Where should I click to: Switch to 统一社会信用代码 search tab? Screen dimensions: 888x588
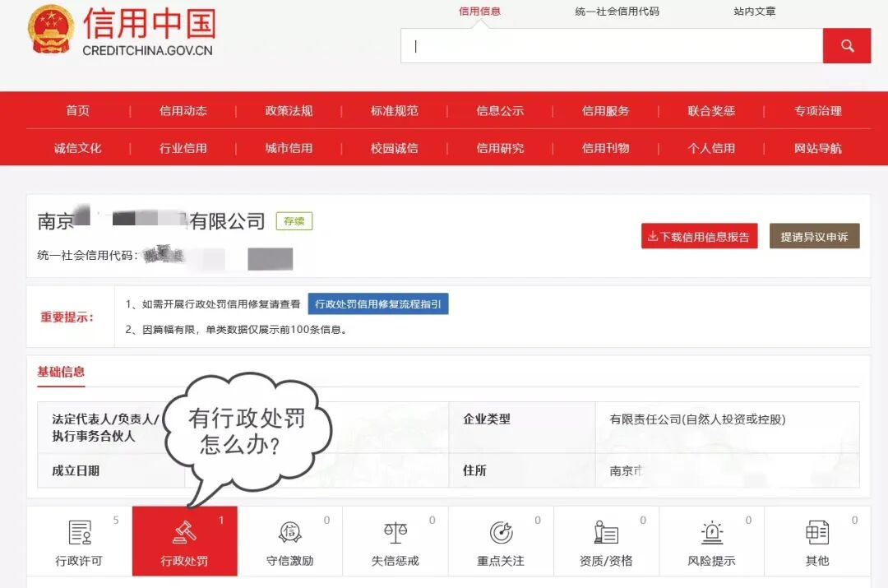[x=617, y=12]
